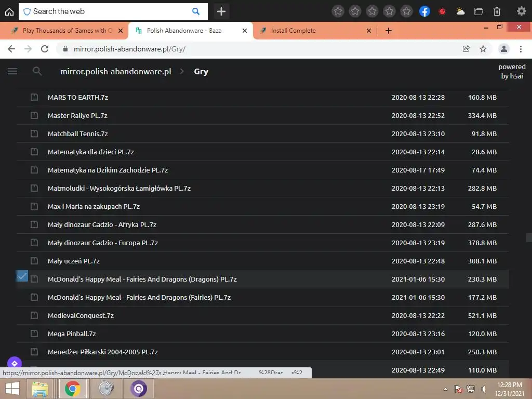Open the Facebook shortcut icon

[424, 11]
